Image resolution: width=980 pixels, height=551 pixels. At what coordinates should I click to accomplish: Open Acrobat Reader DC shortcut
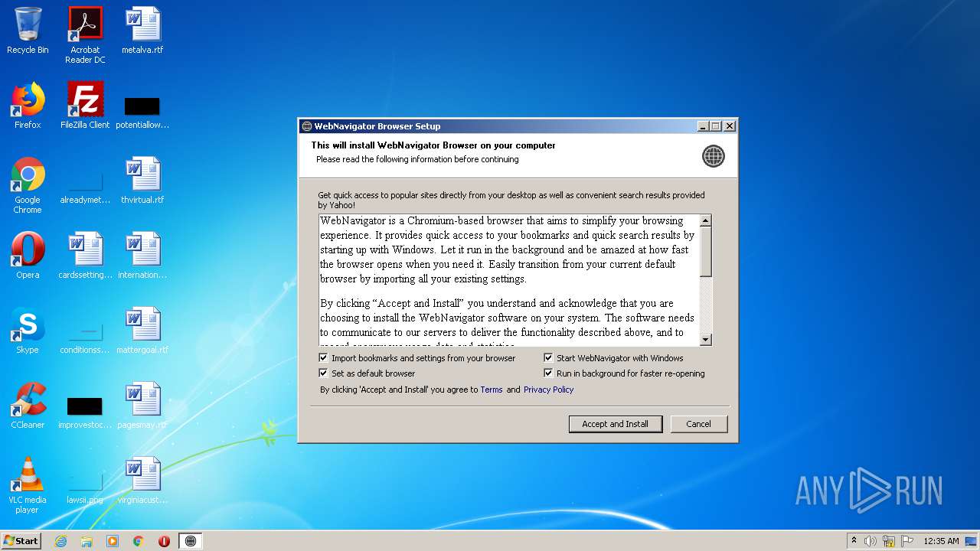(85, 34)
